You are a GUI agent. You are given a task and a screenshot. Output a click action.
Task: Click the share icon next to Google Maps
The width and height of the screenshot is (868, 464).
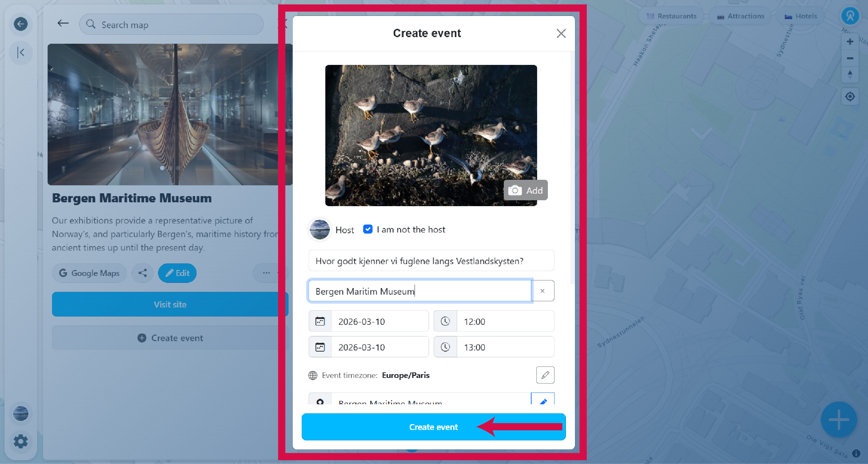coord(142,273)
